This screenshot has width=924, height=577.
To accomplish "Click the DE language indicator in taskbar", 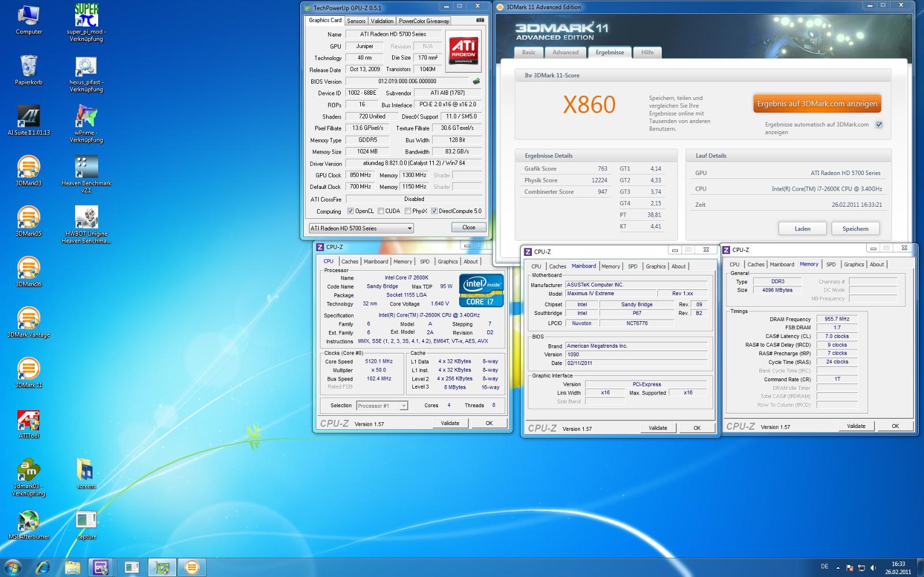I will point(824,567).
